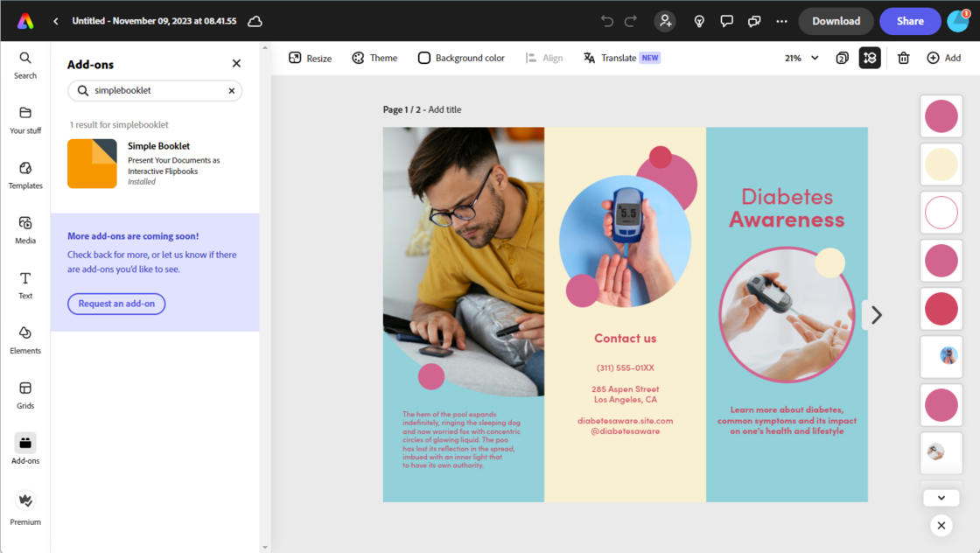Open the Premium panel
Screen dimensions: 980x553
24,507
